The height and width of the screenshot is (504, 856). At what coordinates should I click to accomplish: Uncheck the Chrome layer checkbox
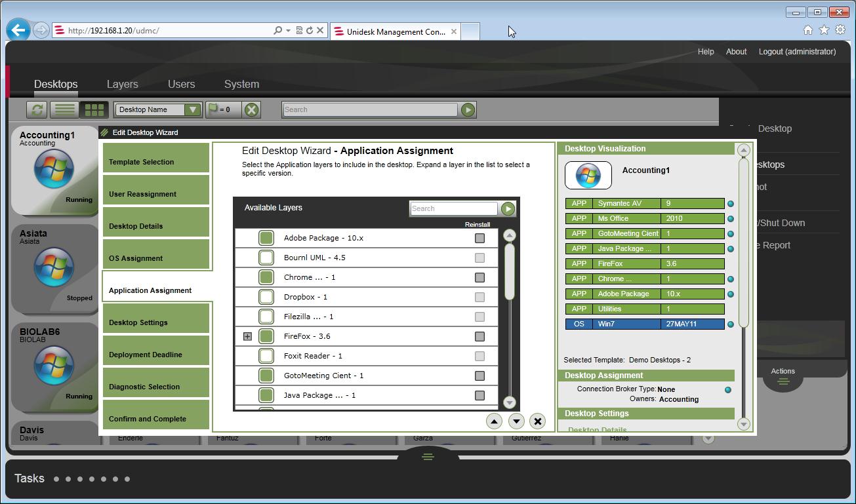pyautogui.click(x=266, y=277)
